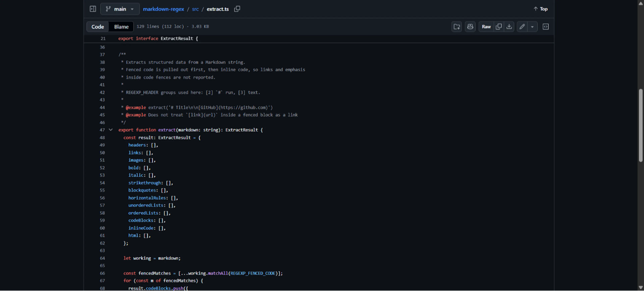Edit this file with pencil icon
The height and width of the screenshot is (291, 644).
pyautogui.click(x=522, y=27)
